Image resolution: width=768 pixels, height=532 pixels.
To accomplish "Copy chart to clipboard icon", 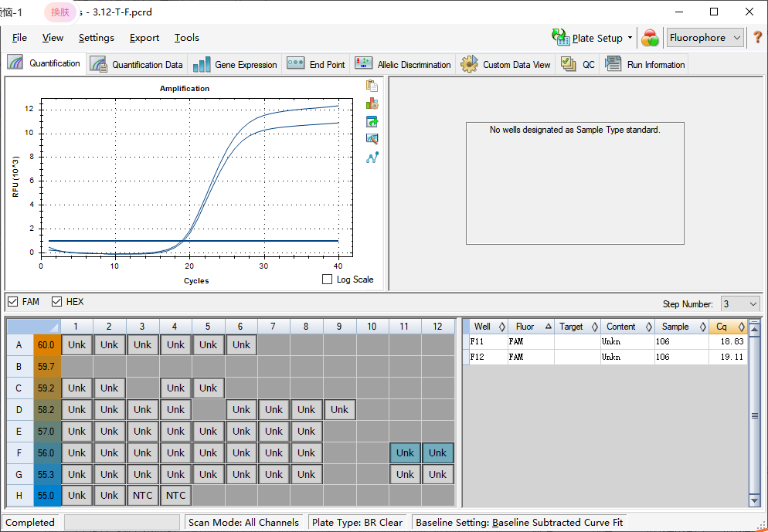I will pos(372,86).
